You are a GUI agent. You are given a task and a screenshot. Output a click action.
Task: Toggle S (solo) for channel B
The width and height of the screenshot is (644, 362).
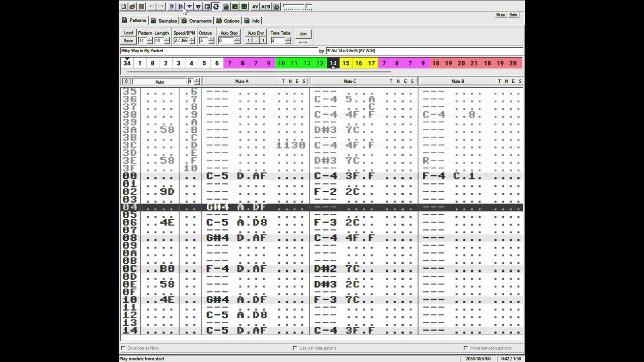(520, 81)
